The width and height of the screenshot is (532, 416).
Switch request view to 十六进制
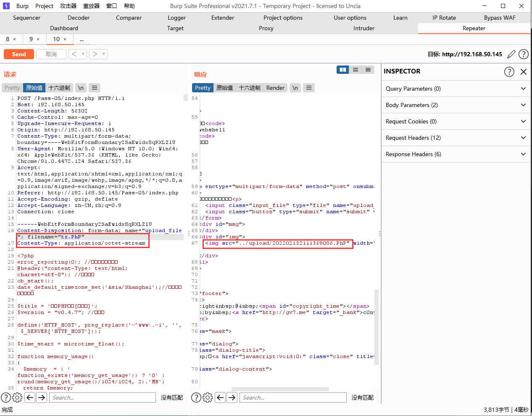pyautogui.click(x=59, y=88)
